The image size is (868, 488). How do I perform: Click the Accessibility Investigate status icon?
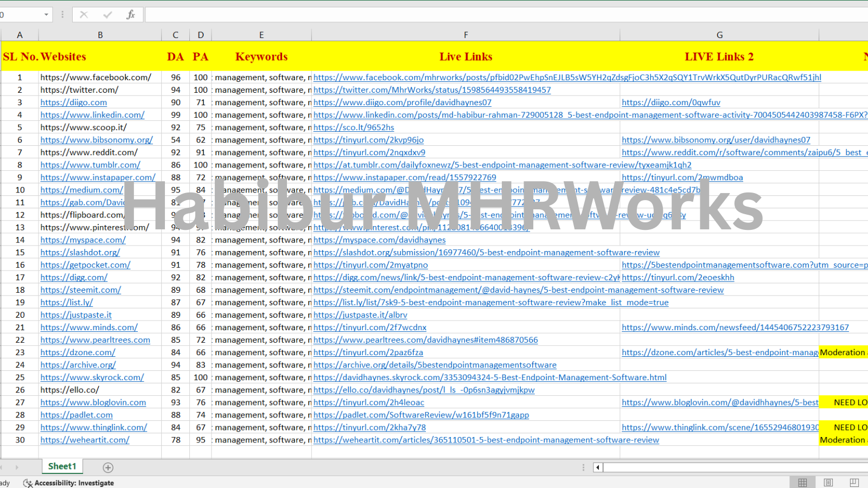coord(28,483)
